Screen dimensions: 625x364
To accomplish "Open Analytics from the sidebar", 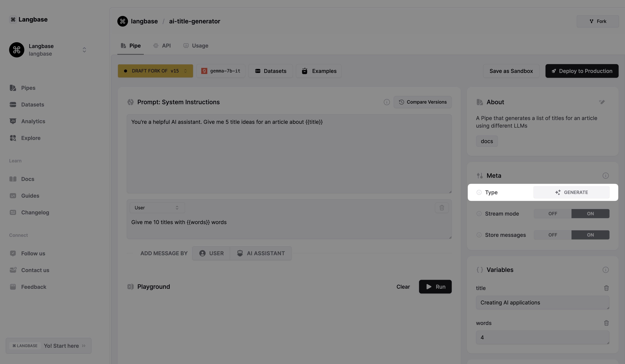I will pos(33,121).
